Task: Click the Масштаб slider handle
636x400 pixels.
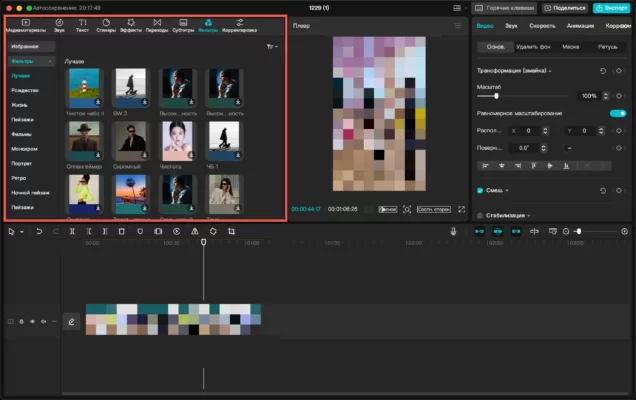Action: (496, 96)
